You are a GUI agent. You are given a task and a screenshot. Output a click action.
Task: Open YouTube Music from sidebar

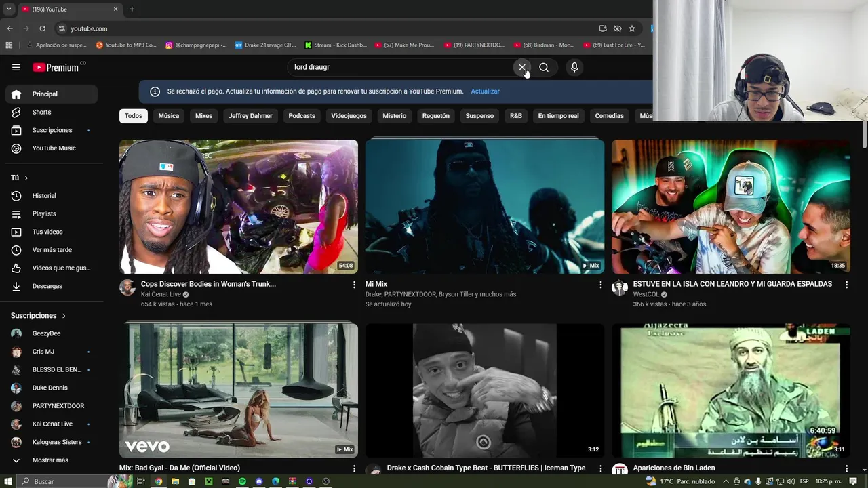(x=52, y=148)
